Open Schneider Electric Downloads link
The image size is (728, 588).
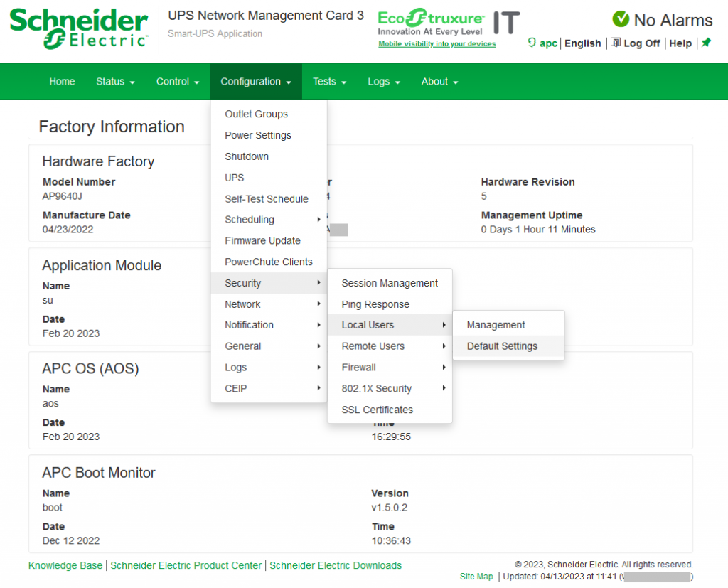(x=336, y=565)
